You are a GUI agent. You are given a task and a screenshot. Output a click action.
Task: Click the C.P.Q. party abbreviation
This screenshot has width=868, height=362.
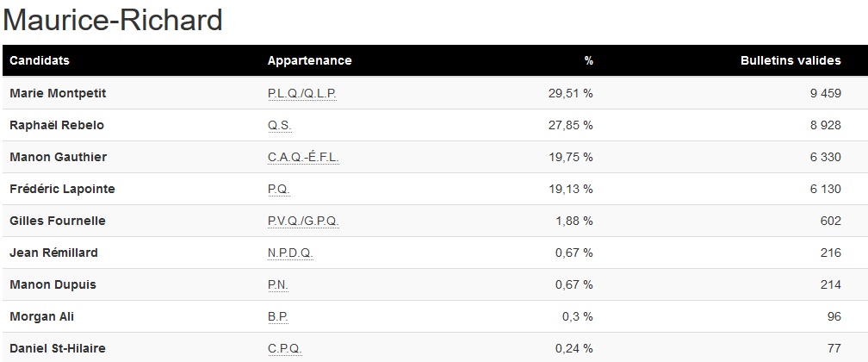click(285, 348)
